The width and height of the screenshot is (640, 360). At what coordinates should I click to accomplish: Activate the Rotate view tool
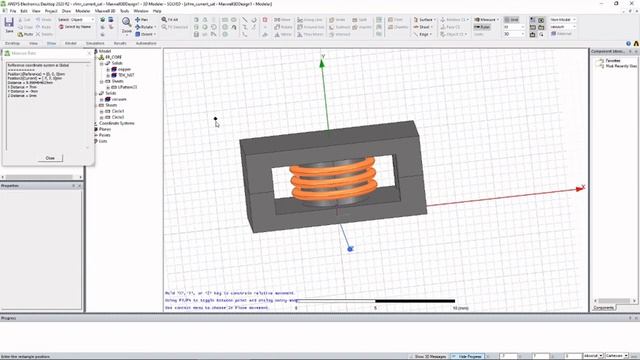(x=145, y=27)
